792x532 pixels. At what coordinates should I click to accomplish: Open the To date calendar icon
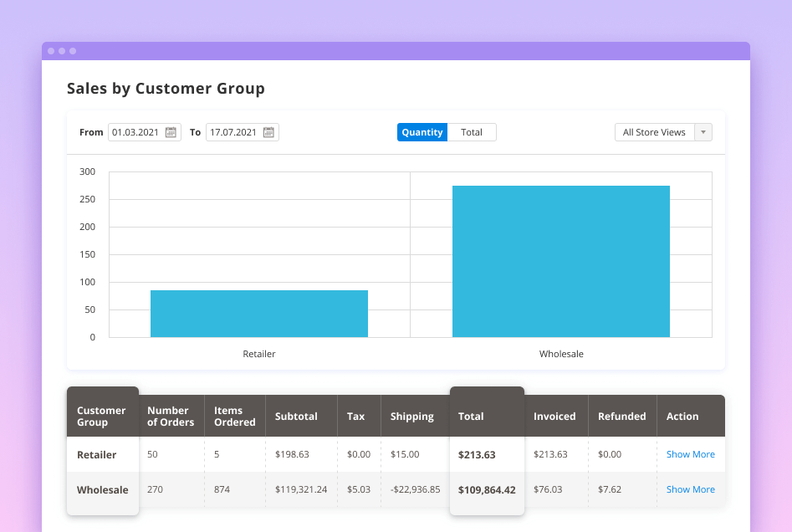click(268, 132)
